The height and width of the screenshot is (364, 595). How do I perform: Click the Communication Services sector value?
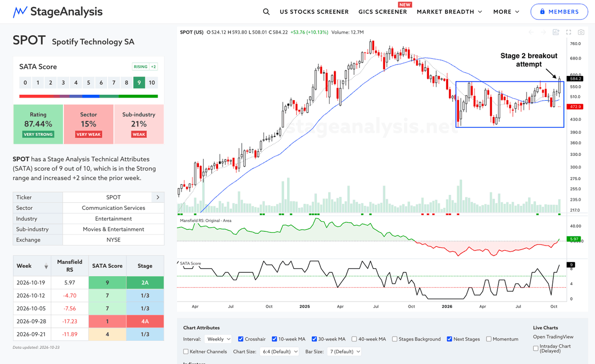[x=114, y=208]
